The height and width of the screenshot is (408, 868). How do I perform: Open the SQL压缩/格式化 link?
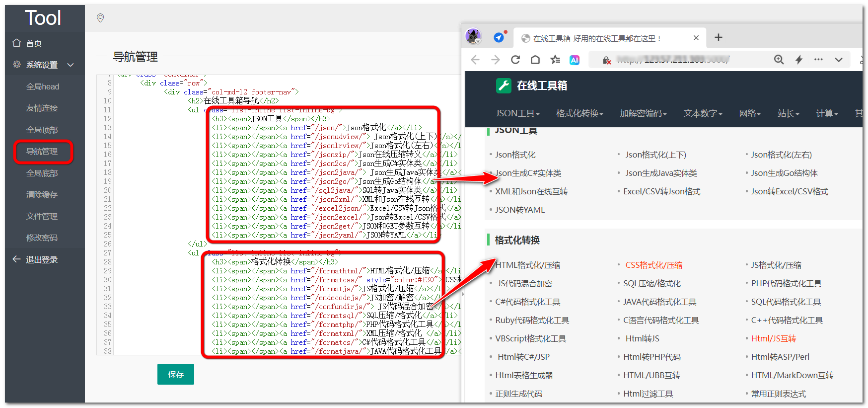pyautogui.click(x=652, y=283)
